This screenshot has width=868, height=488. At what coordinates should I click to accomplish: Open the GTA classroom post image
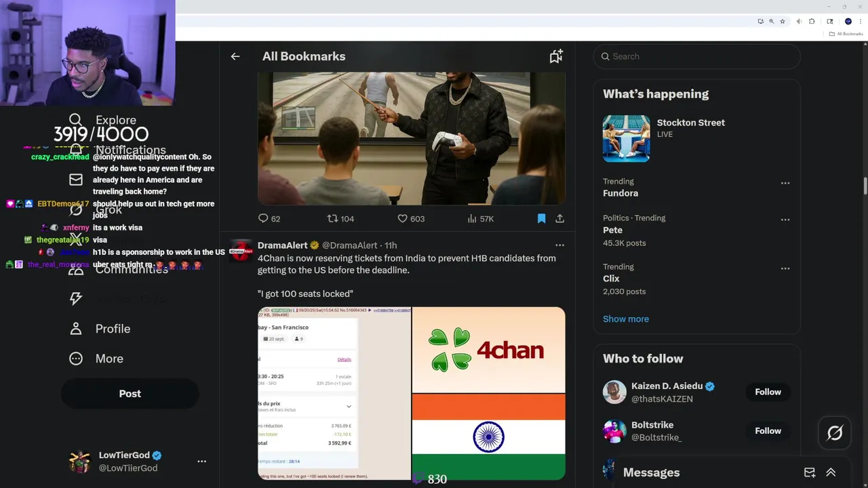[411, 138]
